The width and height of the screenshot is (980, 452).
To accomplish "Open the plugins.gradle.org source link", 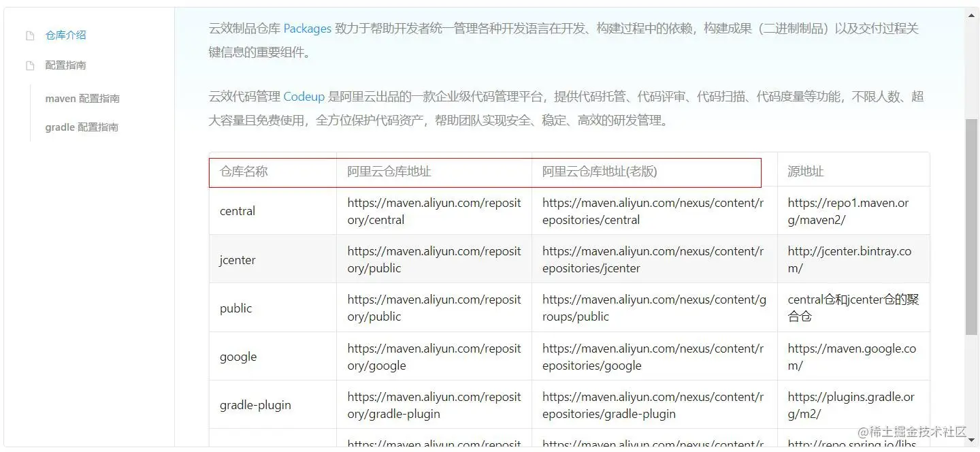I will pyautogui.click(x=853, y=405).
